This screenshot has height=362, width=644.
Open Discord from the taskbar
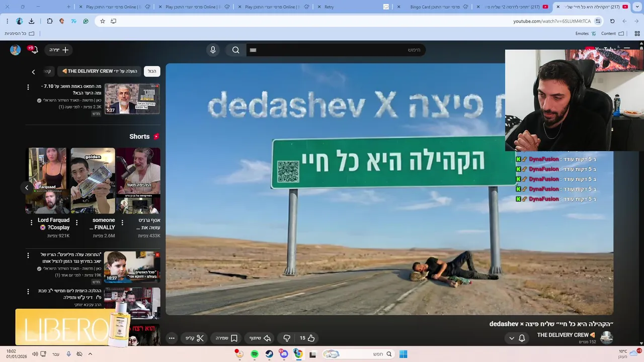(284, 354)
